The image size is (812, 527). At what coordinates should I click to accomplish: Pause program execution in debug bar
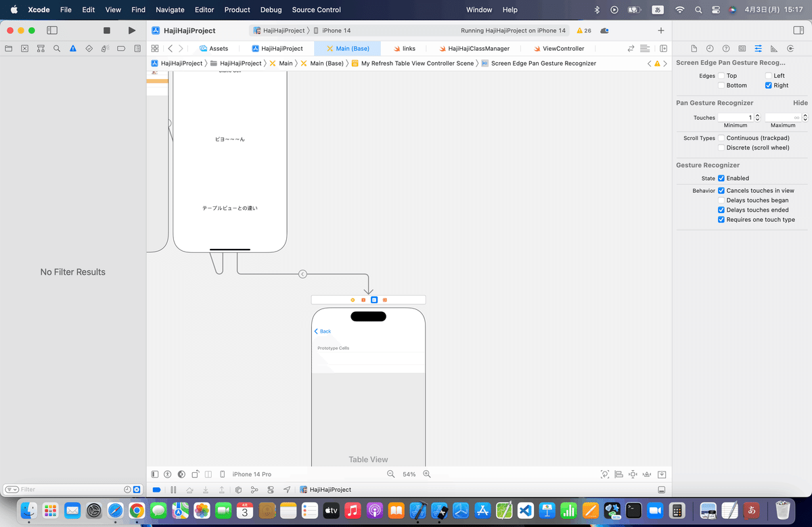point(173,490)
